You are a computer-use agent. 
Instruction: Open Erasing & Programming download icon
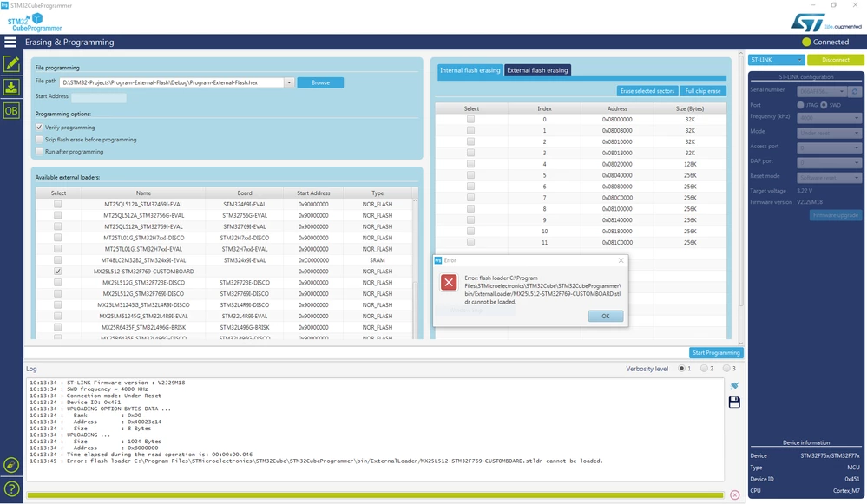[x=11, y=88]
